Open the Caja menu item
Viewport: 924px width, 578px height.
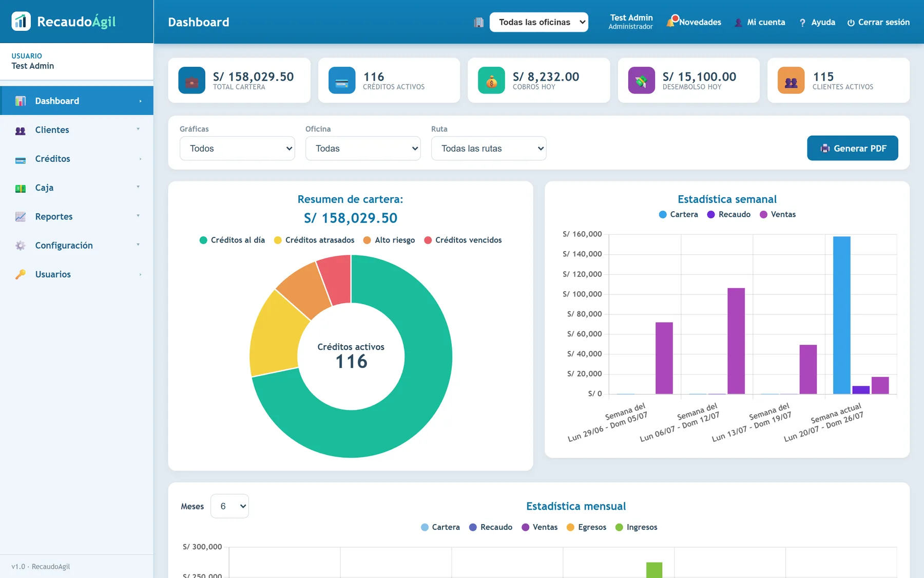click(76, 188)
